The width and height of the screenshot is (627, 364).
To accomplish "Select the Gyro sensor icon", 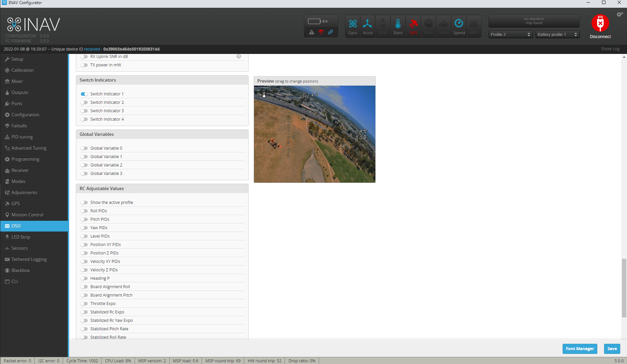I will coord(352,26).
